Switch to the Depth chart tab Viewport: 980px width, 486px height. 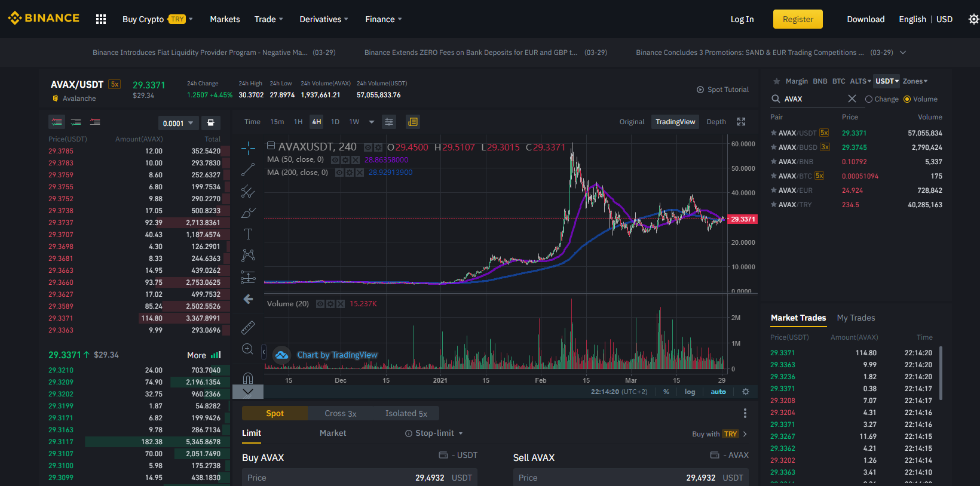tap(716, 122)
